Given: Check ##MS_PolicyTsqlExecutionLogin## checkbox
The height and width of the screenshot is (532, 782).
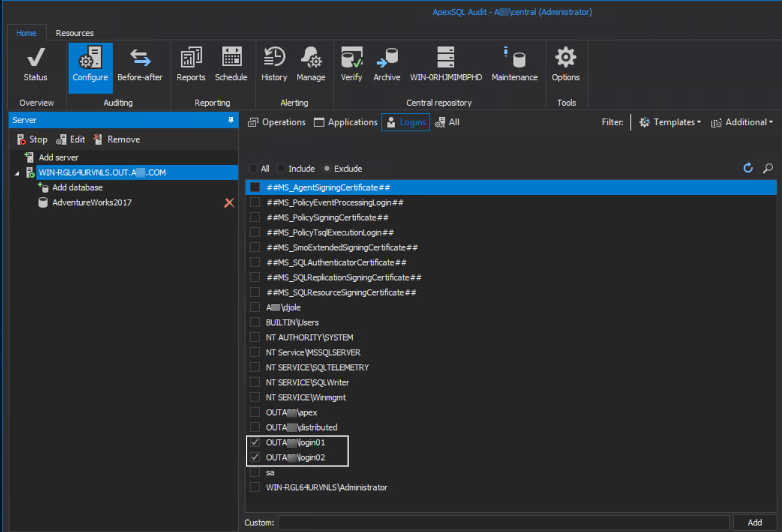Looking at the screenshot, I should click(x=255, y=232).
